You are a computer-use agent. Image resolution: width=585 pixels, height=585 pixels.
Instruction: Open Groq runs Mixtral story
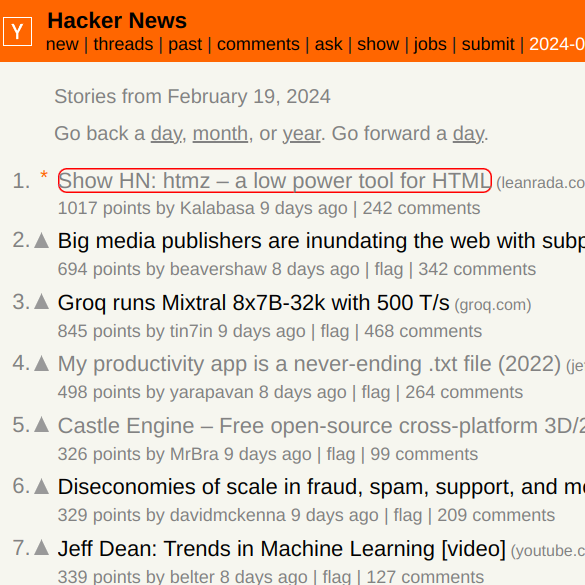[x=254, y=302]
